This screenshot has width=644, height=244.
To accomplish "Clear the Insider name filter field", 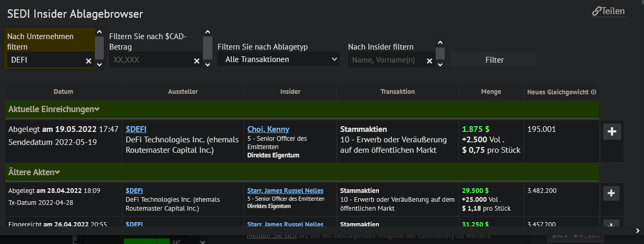I will (x=430, y=61).
